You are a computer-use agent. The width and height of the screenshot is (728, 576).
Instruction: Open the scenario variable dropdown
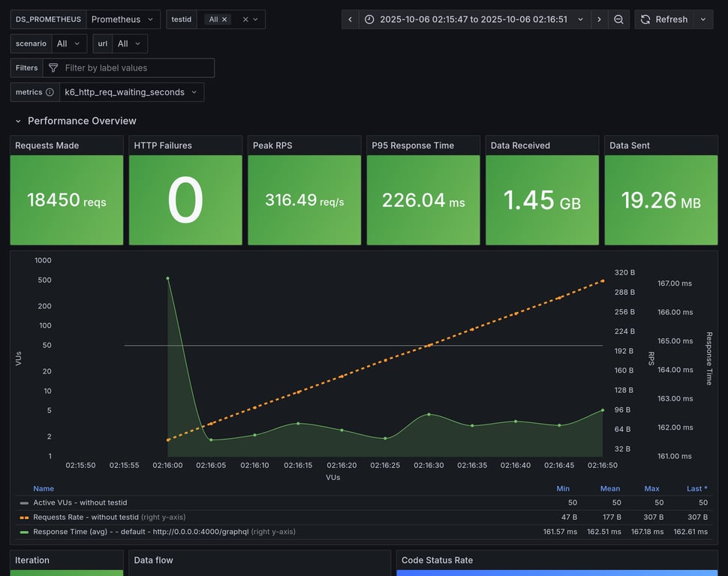(69, 43)
